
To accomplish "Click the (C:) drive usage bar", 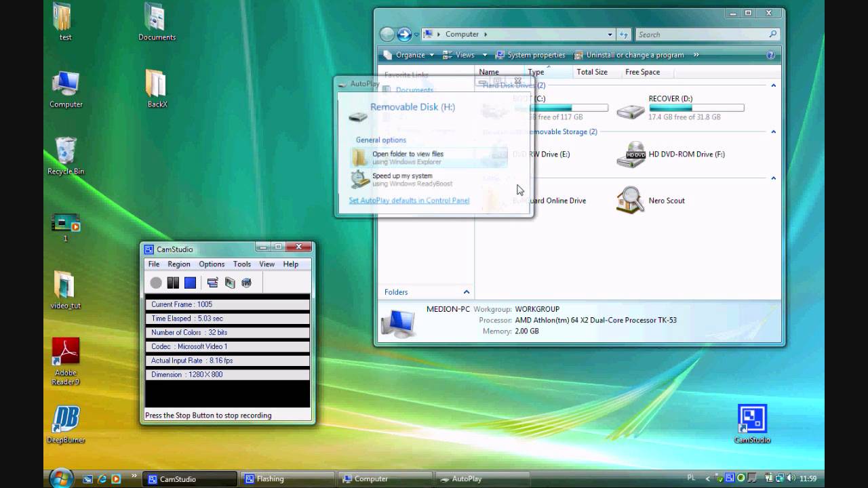I will 561,108.
